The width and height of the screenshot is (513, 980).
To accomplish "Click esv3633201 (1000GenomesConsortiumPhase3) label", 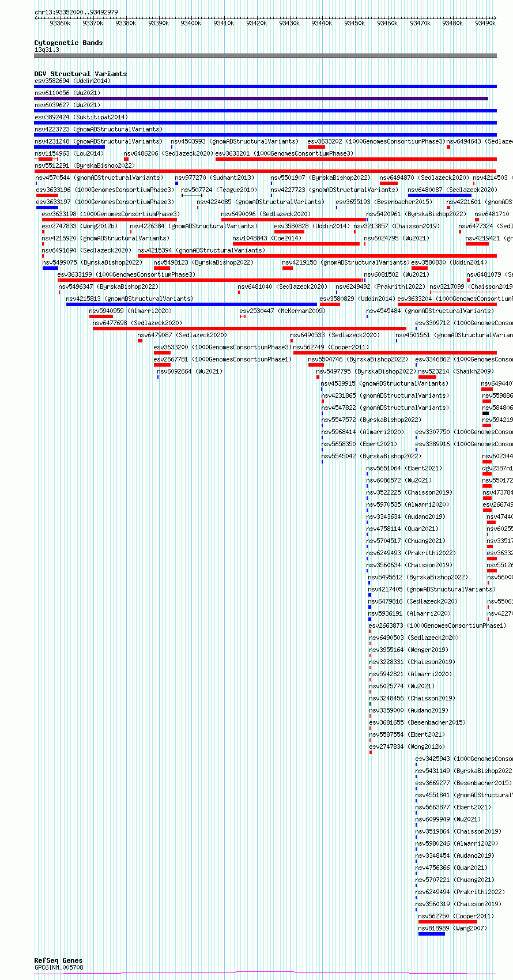I will pos(285,153).
